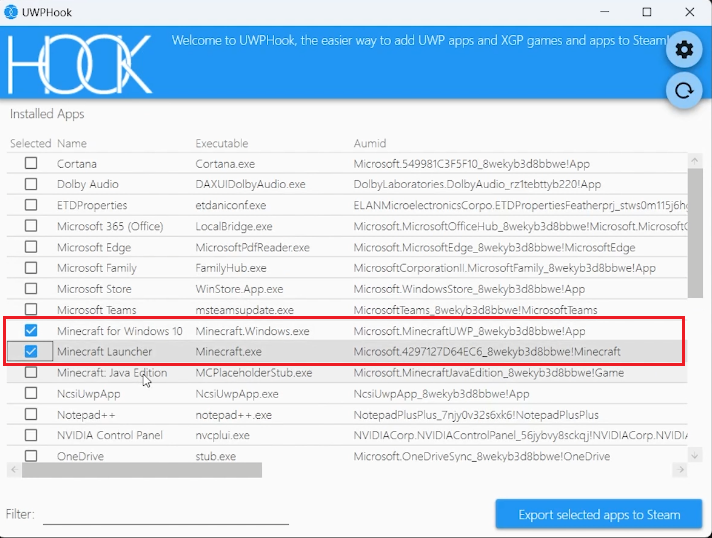Maximize the UWPHook window

[x=647, y=12]
